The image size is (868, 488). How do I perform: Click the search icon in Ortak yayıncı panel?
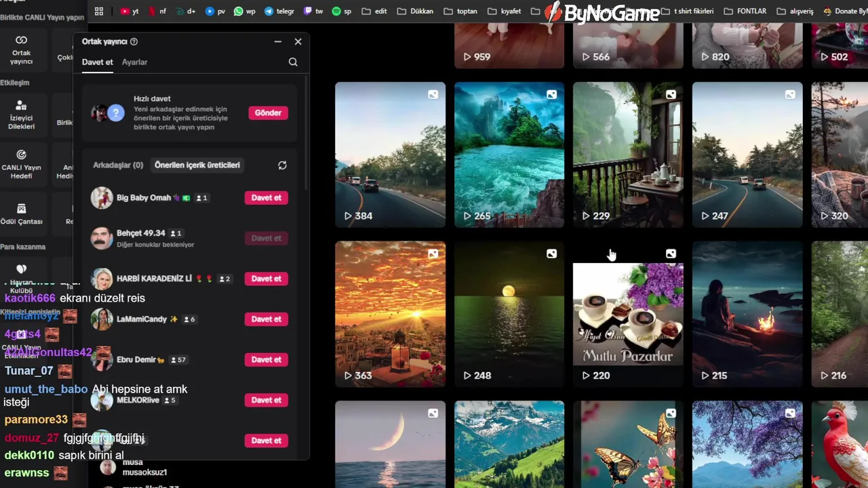[293, 62]
